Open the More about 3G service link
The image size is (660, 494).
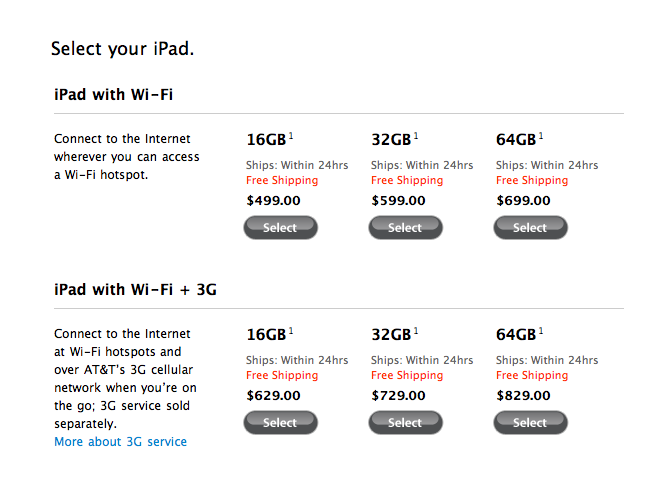click(120, 441)
